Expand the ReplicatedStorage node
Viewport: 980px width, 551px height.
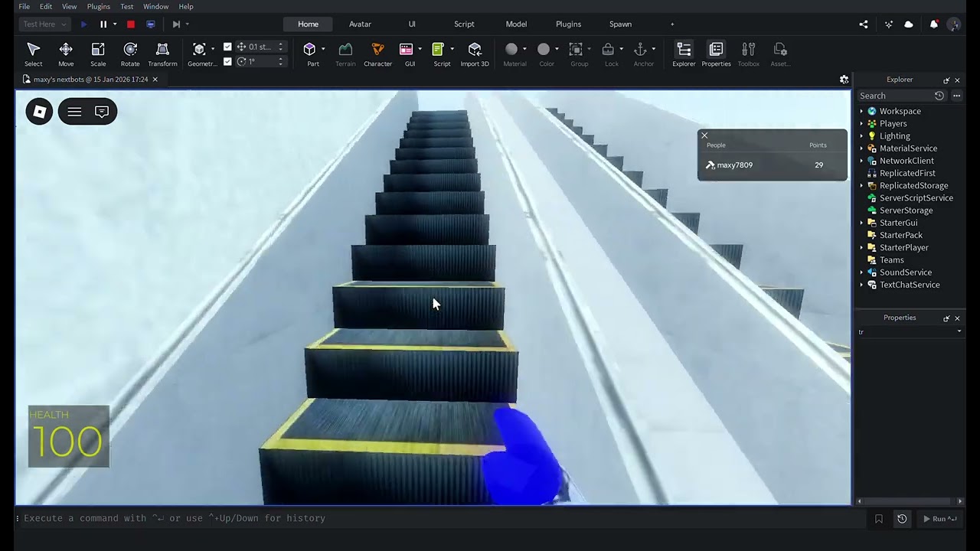pos(861,186)
